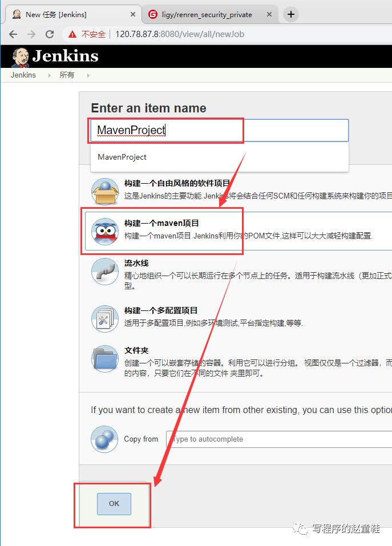
Task: Click the Jenkins butler logo icon
Action: (x=20, y=57)
